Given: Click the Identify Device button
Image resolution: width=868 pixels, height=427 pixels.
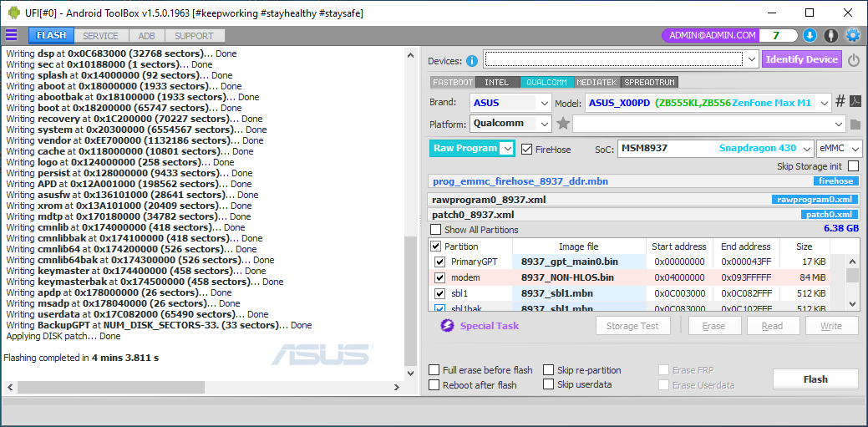Looking at the screenshot, I should (x=802, y=59).
